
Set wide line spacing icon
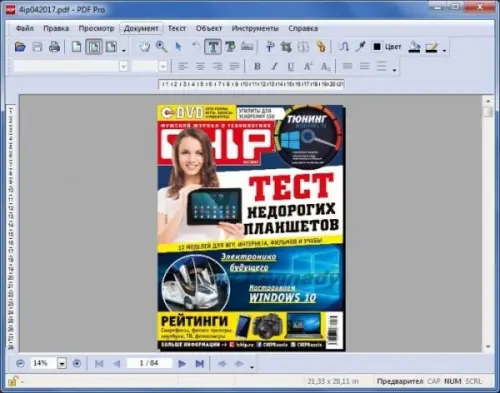(x=382, y=66)
